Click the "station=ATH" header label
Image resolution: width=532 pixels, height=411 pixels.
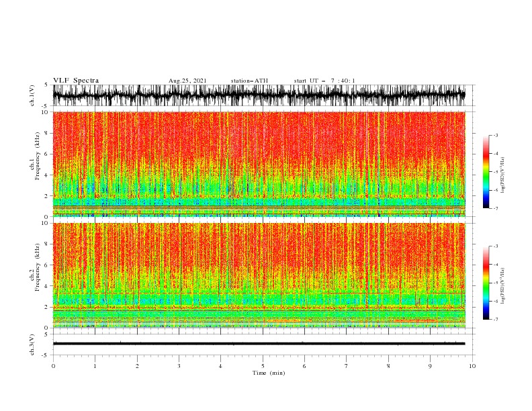click(x=249, y=81)
